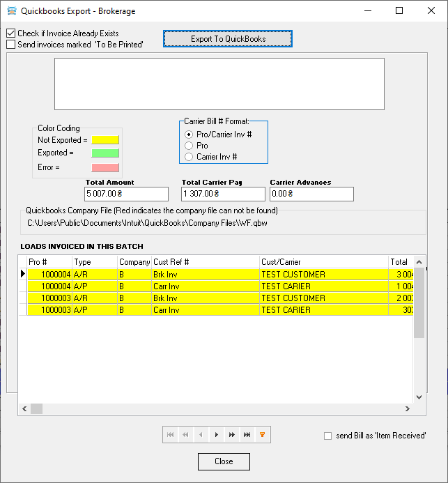
Task: Click the next page double-arrow icon
Action: click(x=231, y=435)
